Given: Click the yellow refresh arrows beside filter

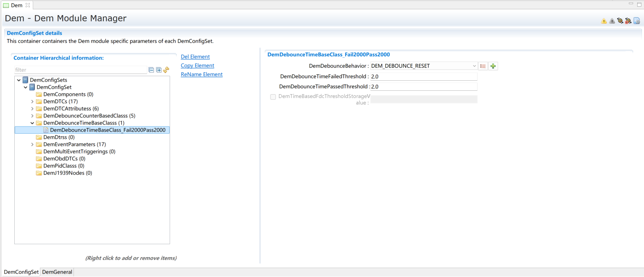Looking at the screenshot, I should coord(166,70).
